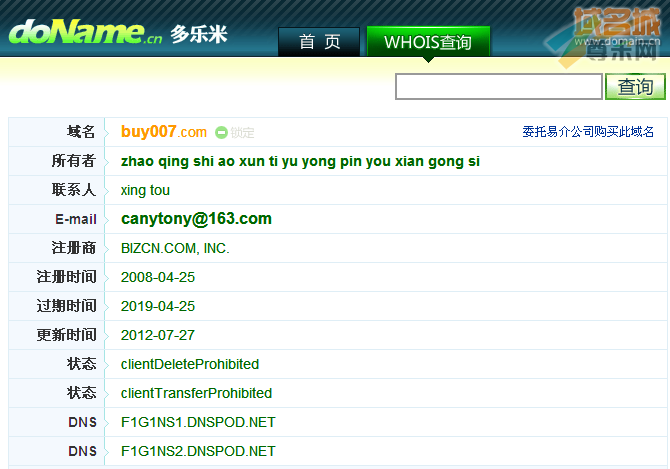Image resolution: width=670 pixels, height=469 pixels.
Task: Open the WHOIS查询 tab
Action: [x=428, y=41]
